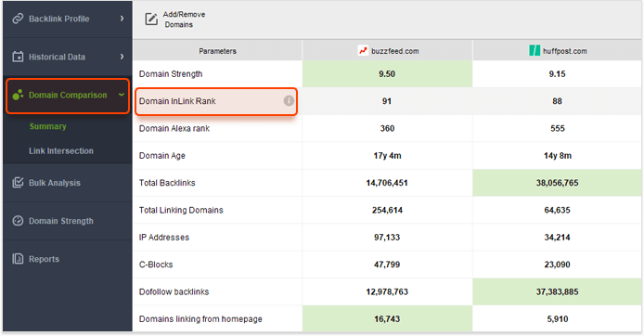
Task: Click the buzzfeed.com favicon in header
Action: tap(363, 50)
